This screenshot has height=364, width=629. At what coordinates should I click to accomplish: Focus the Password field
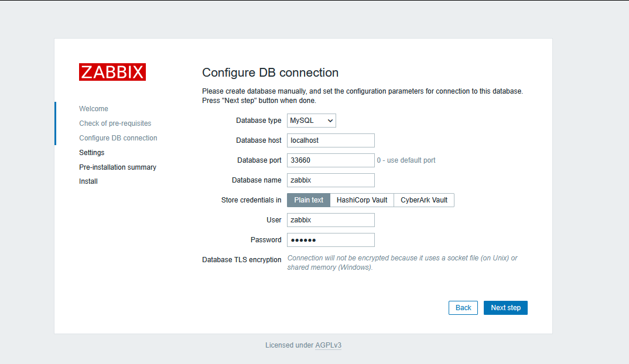[330, 239]
